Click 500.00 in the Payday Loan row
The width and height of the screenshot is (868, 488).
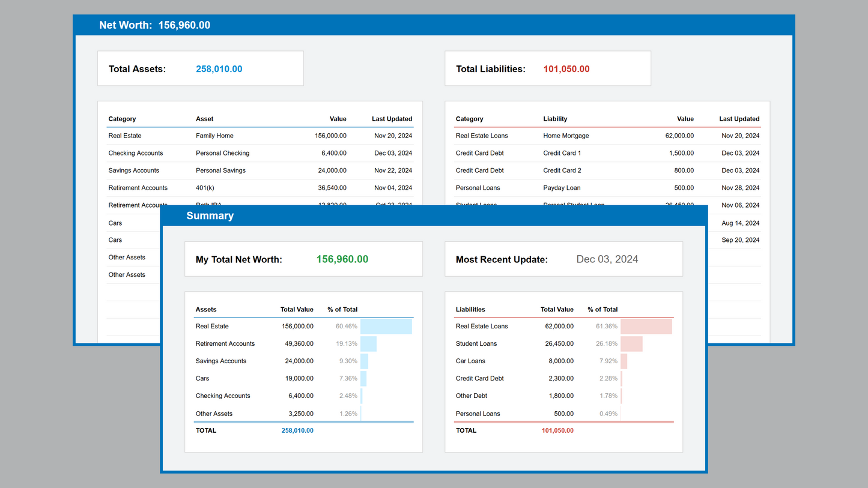[x=684, y=188]
